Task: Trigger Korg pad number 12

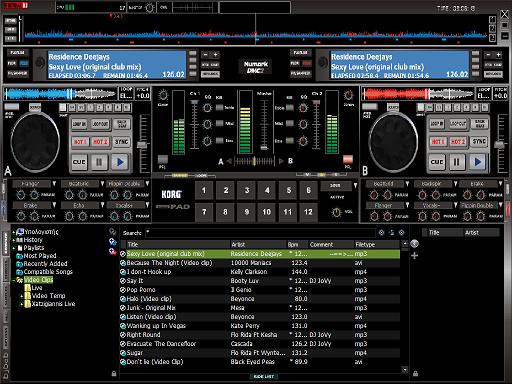Action: pyautogui.click(x=308, y=212)
